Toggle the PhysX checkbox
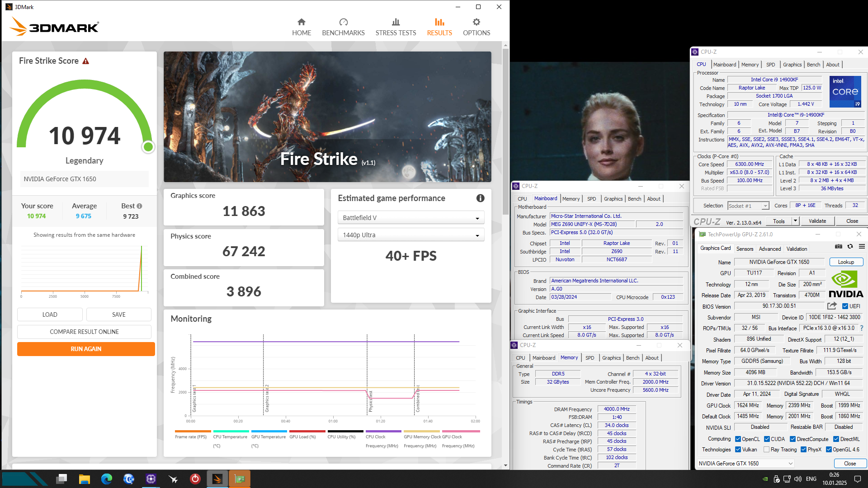 click(x=803, y=450)
